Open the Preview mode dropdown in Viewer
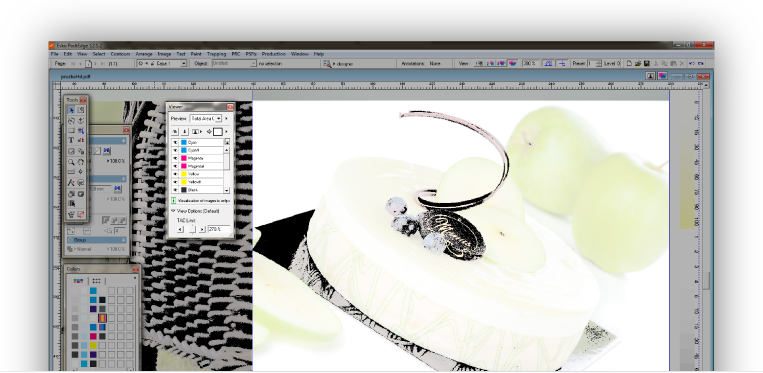 (206, 118)
